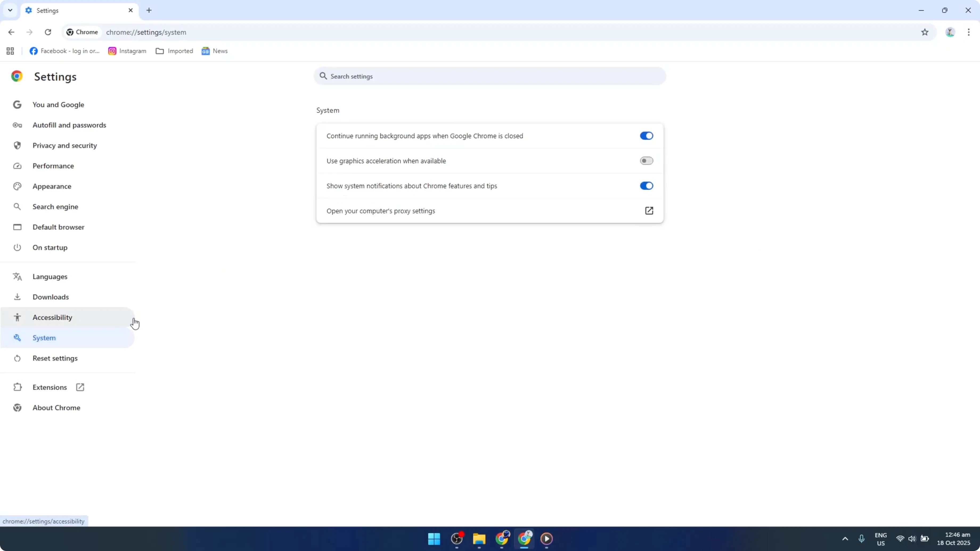Open the tab search dropdown
Screen dimensions: 980x551
(x=10, y=10)
